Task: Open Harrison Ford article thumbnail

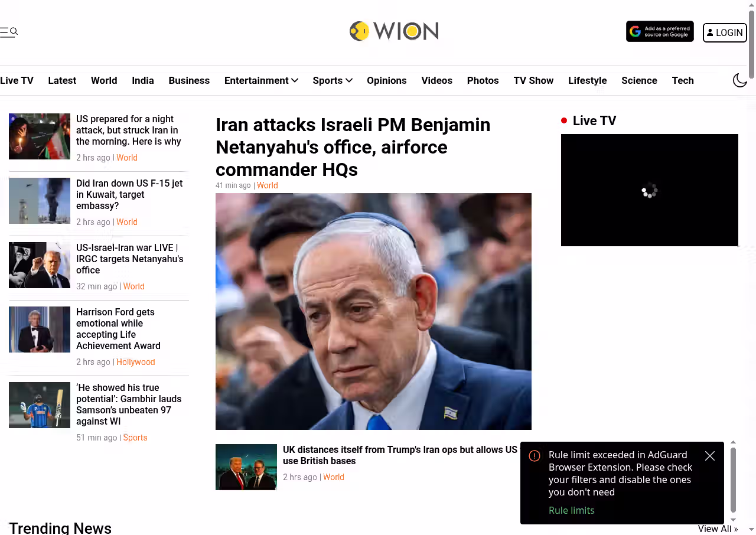Action: (x=40, y=330)
